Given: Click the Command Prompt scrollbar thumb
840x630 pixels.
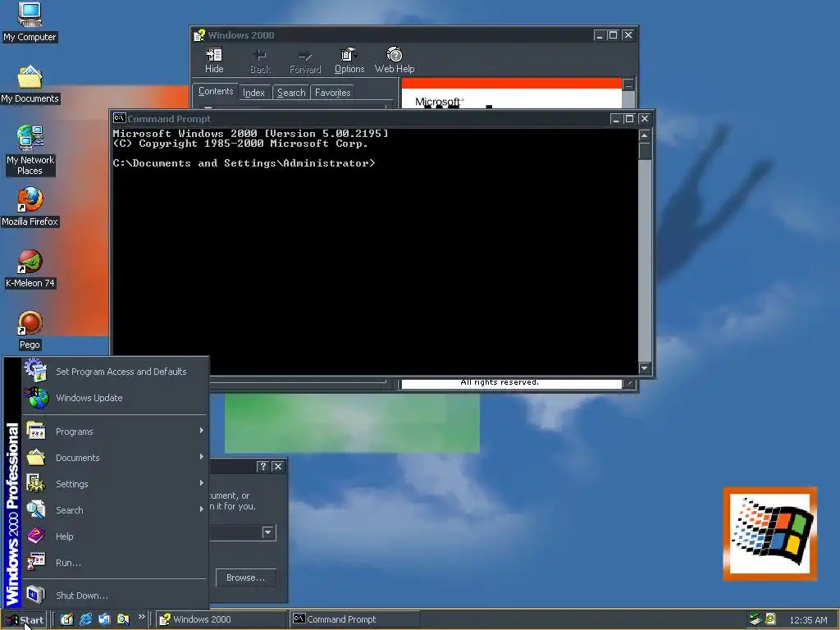Looking at the screenshot, I should pyautogui.click(x=645, y=151).
